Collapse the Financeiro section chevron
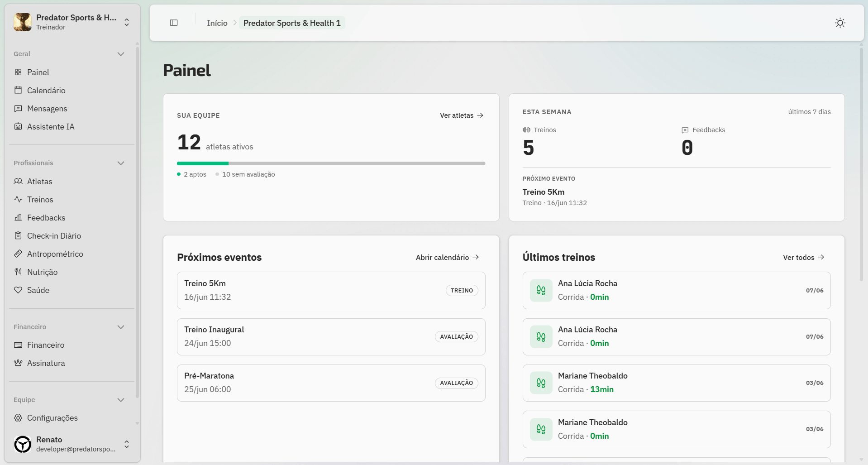 [121, 327]
